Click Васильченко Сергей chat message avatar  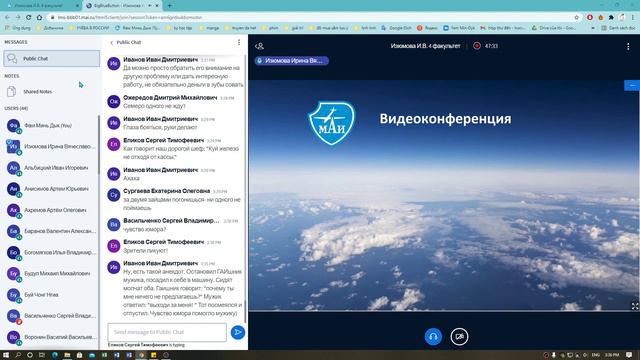pyautogui.click(x=113, y=224)
